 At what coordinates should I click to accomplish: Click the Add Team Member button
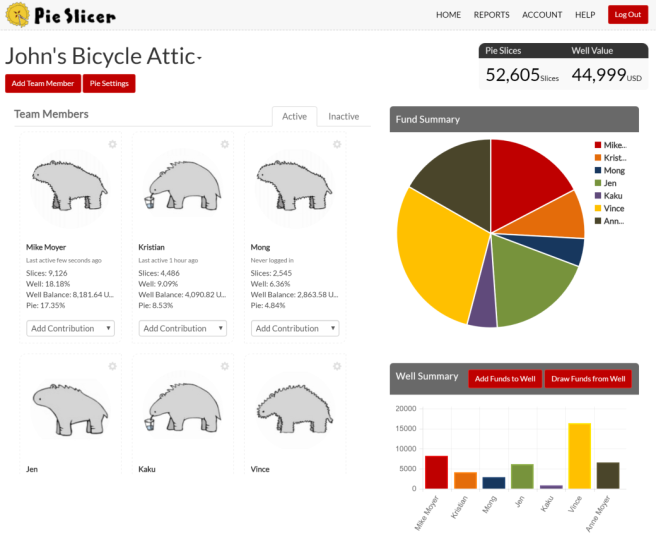click(42, 83)
